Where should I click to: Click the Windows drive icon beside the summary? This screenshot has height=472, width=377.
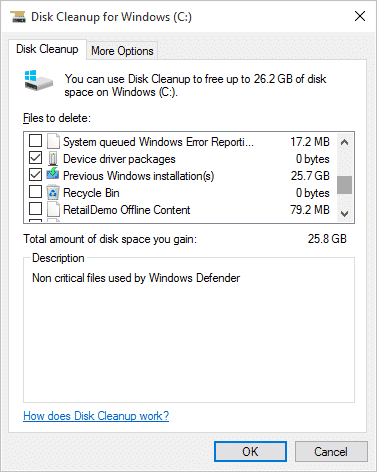coord(39,80)
